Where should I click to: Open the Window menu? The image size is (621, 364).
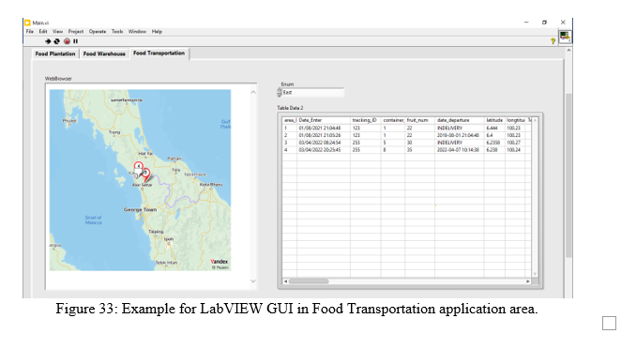(x=137, y=31)
